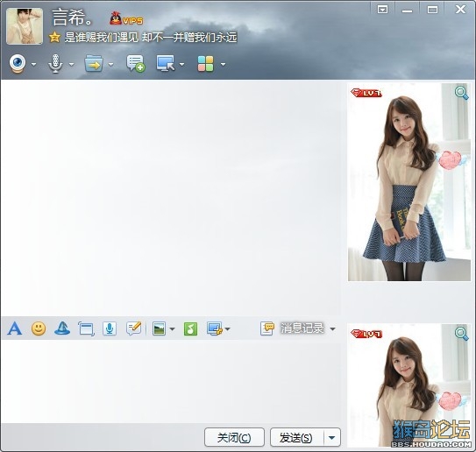Close the chat window with X
This screenshot has width=476, height=452.
click(x=460, y=10)
